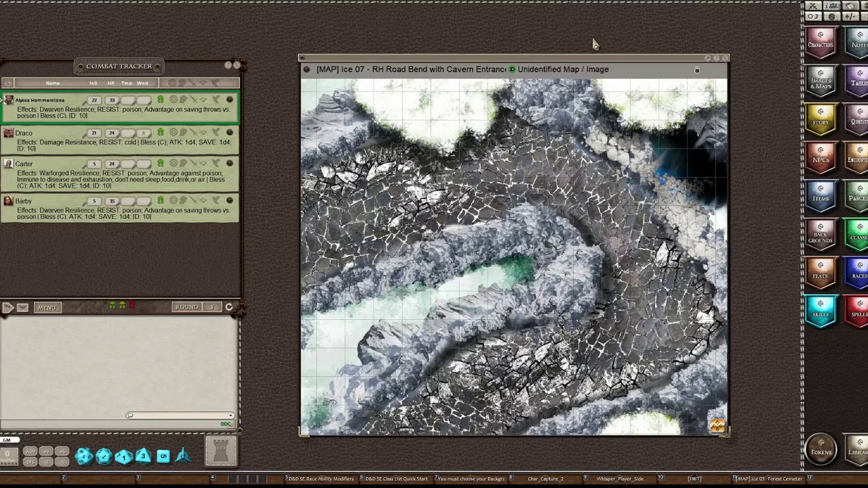Open the combat tracker Menu button

click(x=47, y=308)
